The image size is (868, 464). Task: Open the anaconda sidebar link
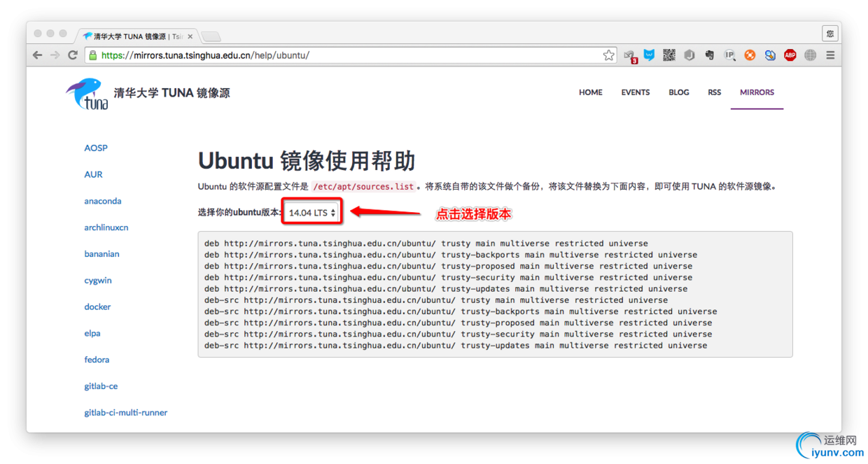pos(103,201)
